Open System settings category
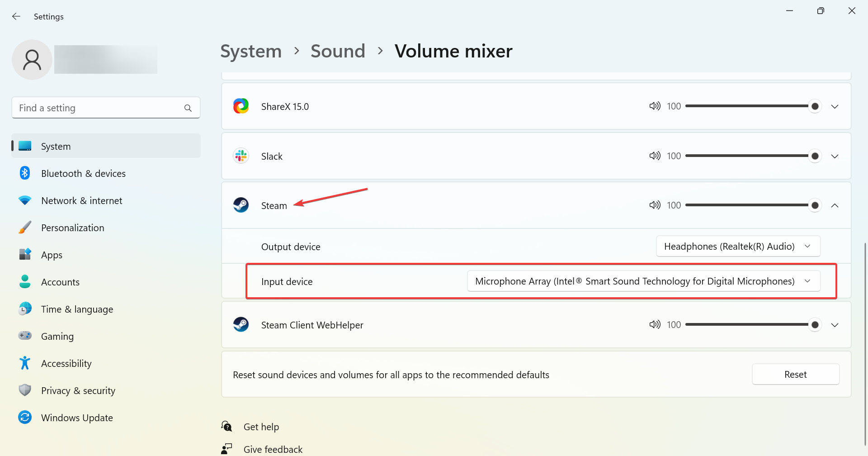This screenshot has width=868, height=456. click(x=106, y=146)
